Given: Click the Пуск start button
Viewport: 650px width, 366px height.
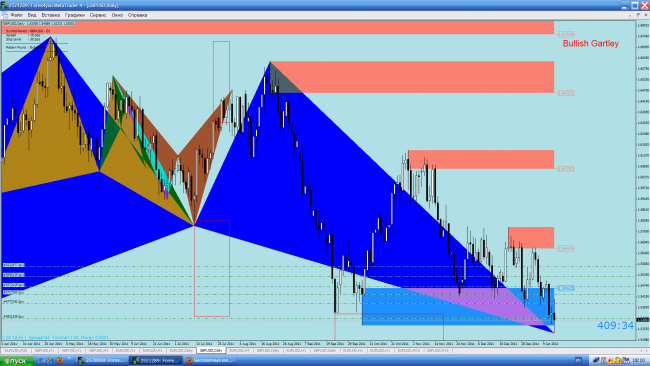Looking at the screenshot, I should click(x=16, y=361).
